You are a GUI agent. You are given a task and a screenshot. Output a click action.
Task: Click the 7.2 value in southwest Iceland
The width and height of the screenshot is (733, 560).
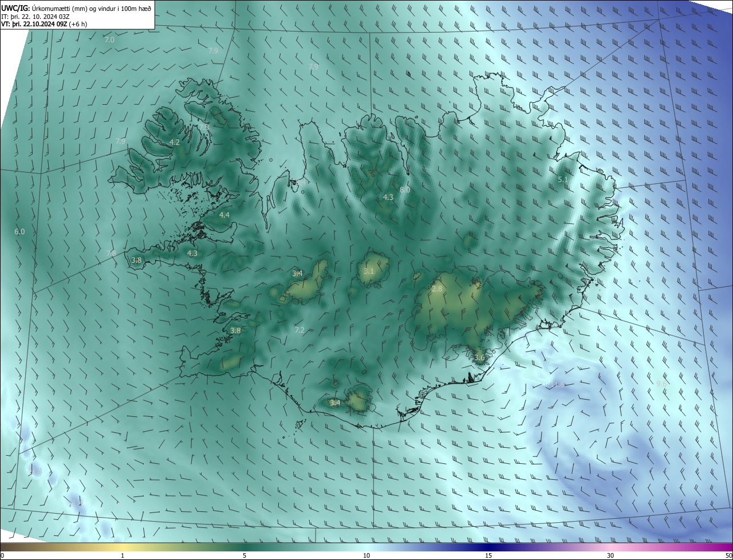[x=299, y=330]
